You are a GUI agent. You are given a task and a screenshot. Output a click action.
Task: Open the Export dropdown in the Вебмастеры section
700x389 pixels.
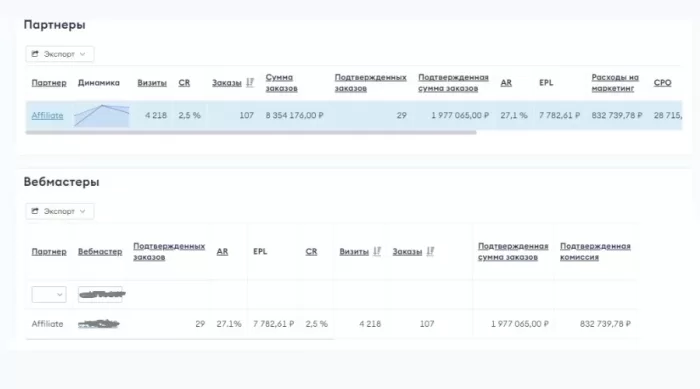[x=60, y=211]
